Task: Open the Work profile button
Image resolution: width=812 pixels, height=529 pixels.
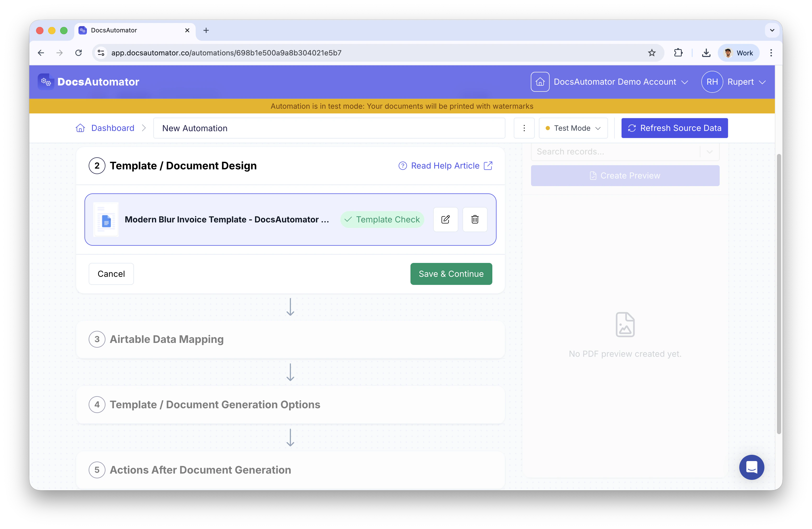Action: click(739, 53)
